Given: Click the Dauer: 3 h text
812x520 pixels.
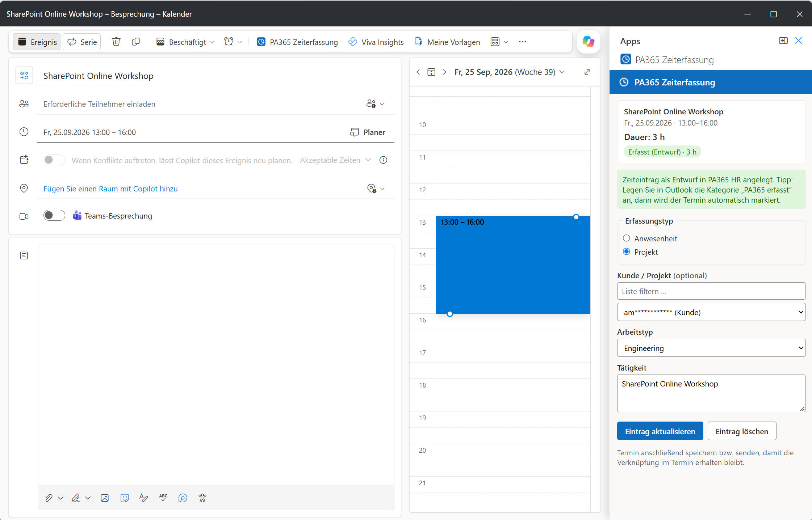Looking at the screenshot, I should point(644,137).
